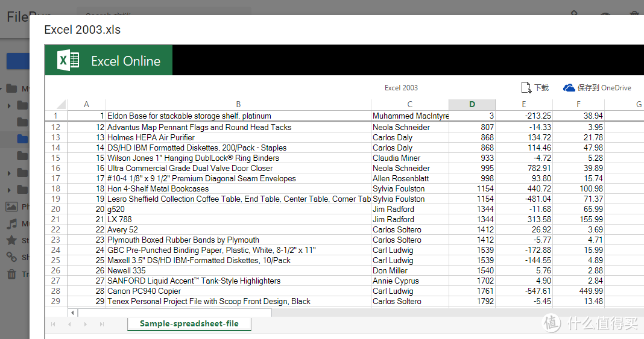Image resolution: width=644 pixels, height=339 pixels.
Task: Click the horizontal scrollbar left arrow
Action: 73,313
